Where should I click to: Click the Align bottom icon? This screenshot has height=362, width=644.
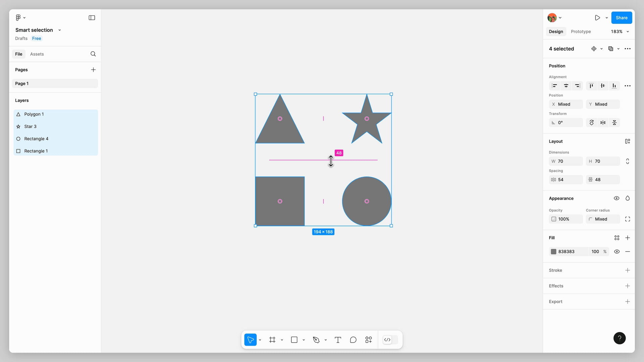614,86
